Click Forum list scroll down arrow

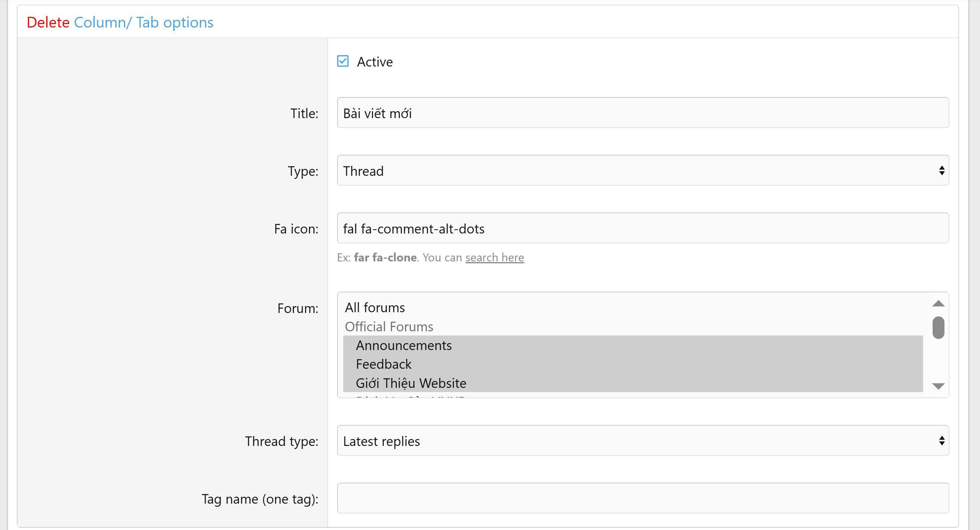(938, 386)
